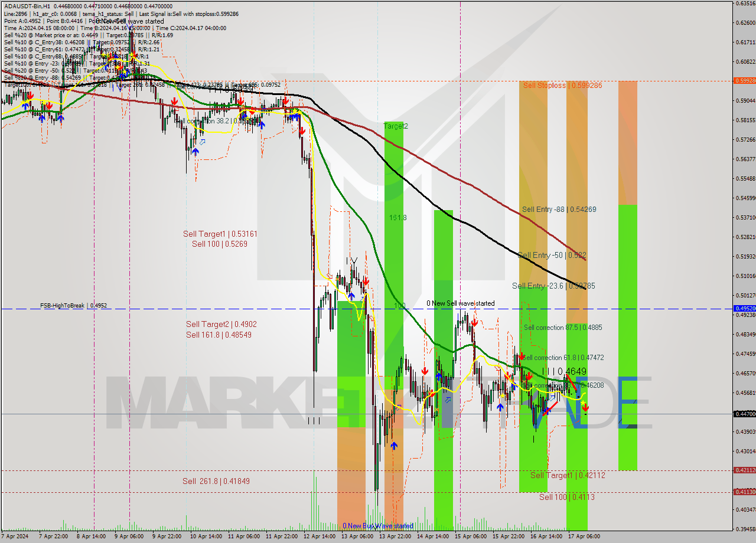This screenshot has height=543, width=756.
Task: Select the 'Sell 100 | 0.5269' label
Action: tap(220, 244)
